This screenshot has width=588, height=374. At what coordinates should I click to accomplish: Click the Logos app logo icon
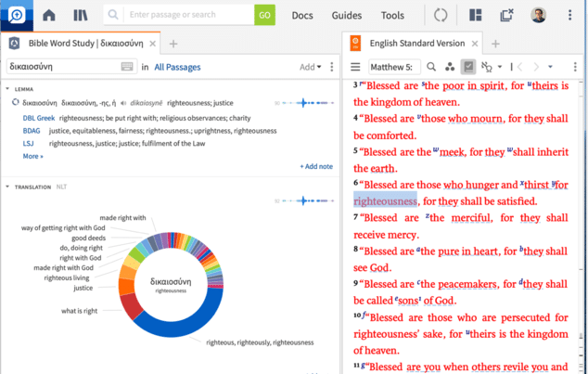click(17, 15)
